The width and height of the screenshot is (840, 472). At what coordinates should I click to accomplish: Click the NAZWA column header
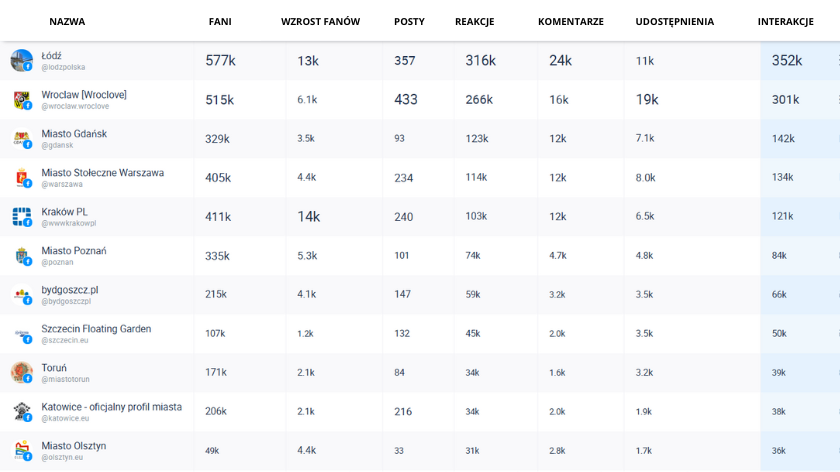point(67,21)
